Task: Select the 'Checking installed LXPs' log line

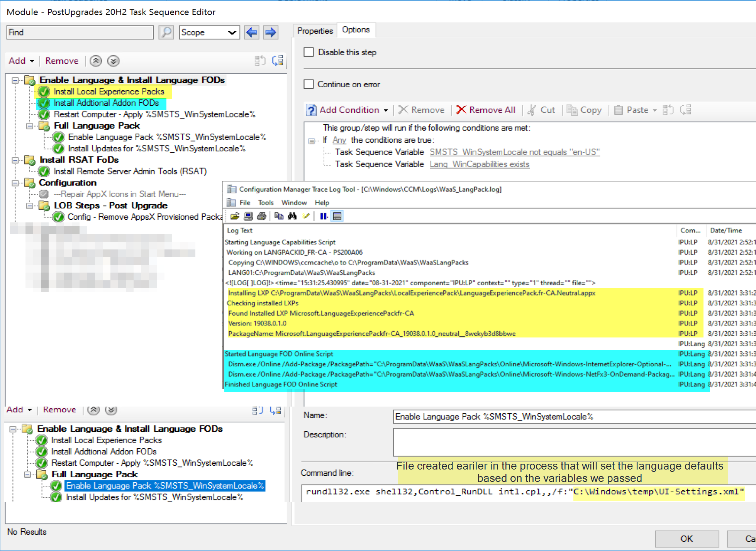Action: click(263, 303)
